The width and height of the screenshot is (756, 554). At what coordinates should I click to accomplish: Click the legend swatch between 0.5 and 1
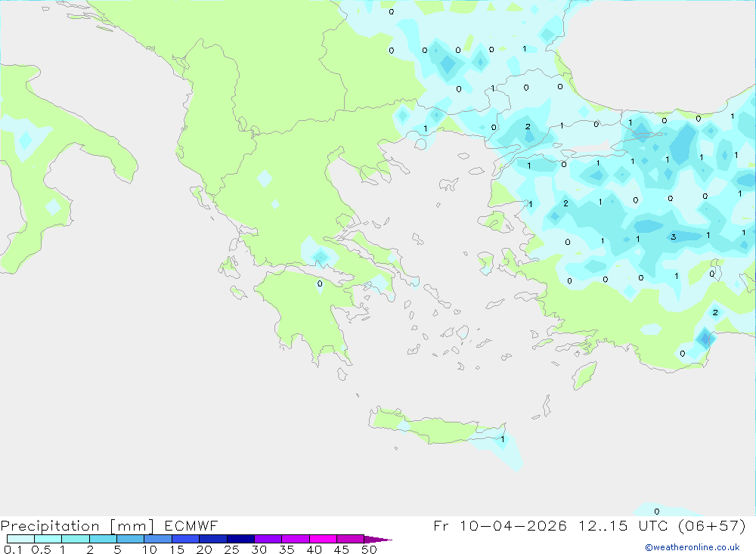[x=48, y=539]
